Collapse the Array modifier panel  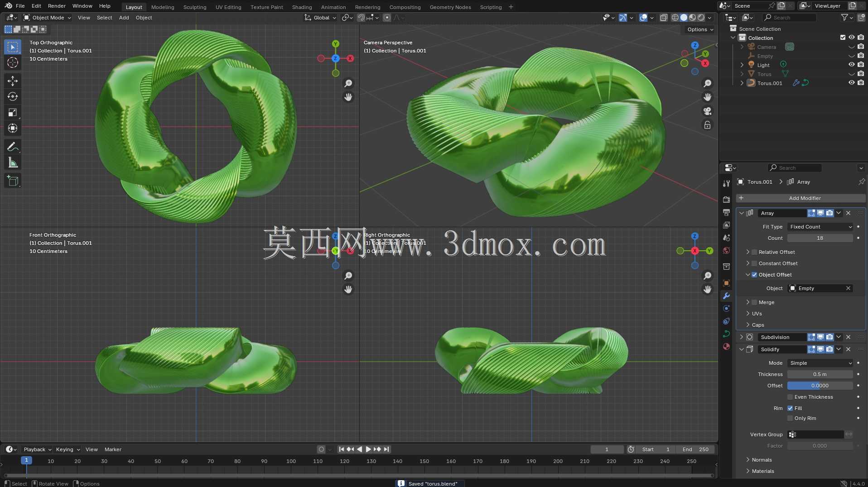[x=742, y=213]
